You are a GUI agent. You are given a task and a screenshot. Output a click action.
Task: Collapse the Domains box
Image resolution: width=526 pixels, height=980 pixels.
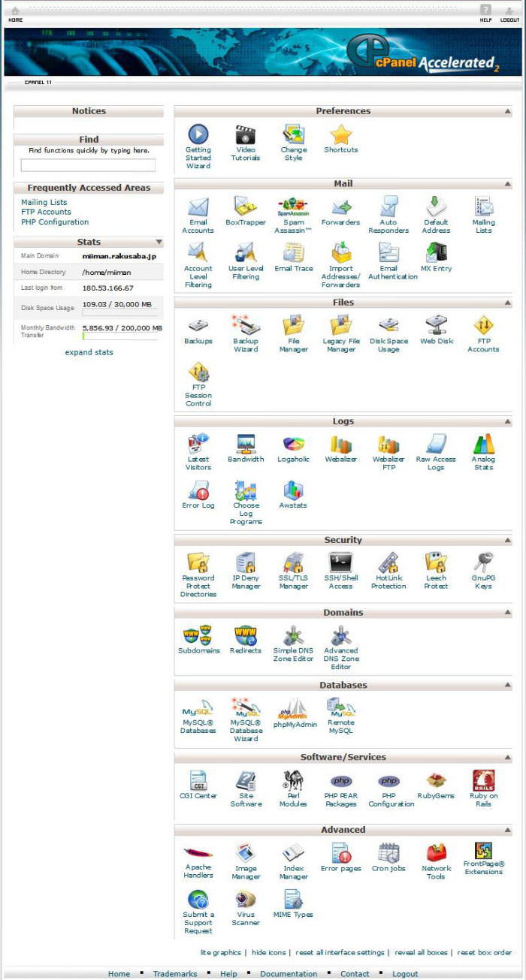[x=508, y=613]
